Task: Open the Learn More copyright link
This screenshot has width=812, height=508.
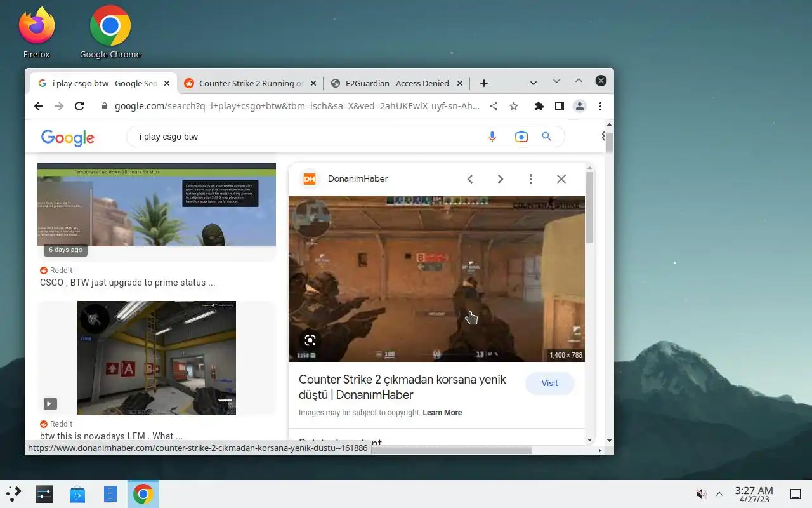Action: pyautogui.click(x=442, y=413)
